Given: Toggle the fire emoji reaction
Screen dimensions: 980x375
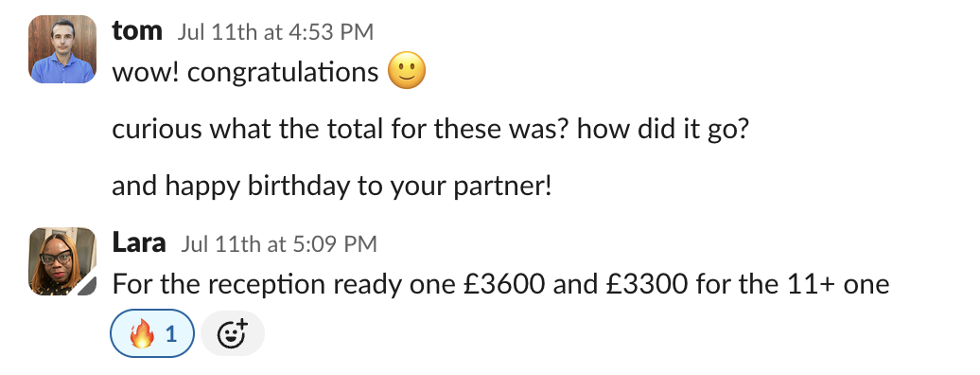Looking at the screenshot, I should [x=152, y=333].
